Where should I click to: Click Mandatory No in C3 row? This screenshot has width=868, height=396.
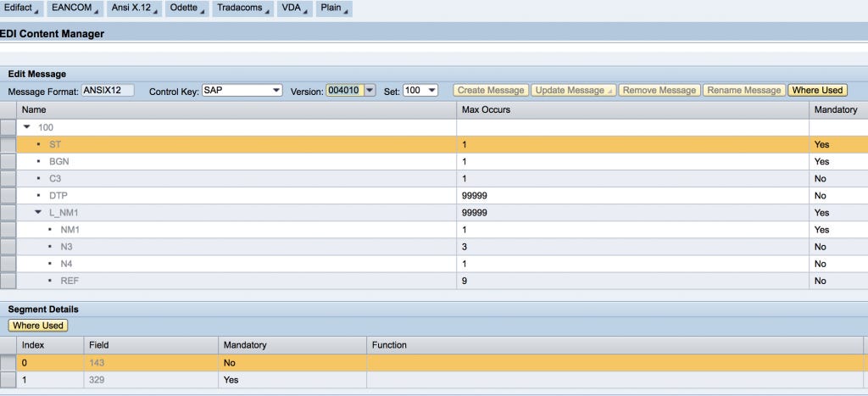[x=820, y=178]
